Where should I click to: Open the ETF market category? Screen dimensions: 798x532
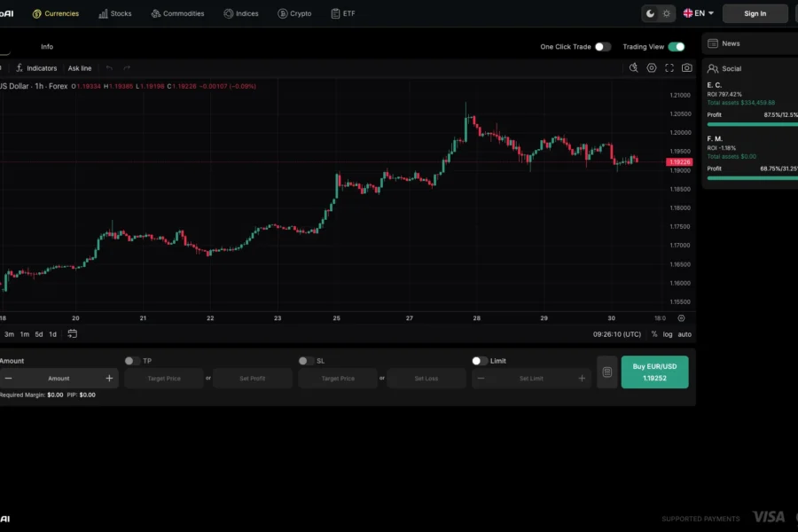tap(343, 14)
